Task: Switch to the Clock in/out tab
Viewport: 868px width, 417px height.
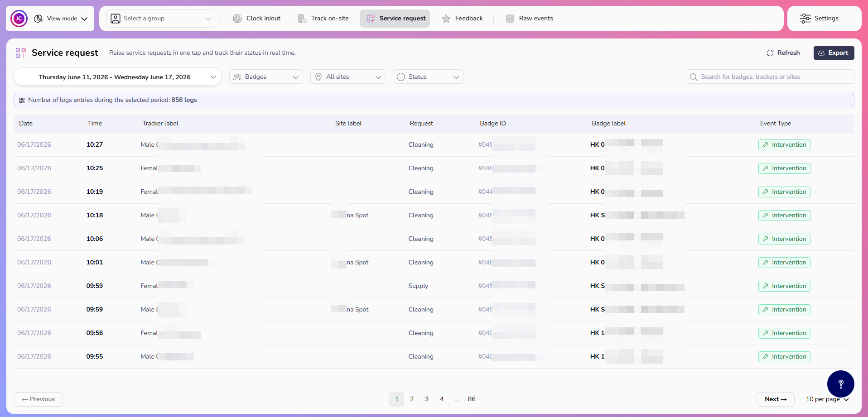Action: click(x=256, y=19)
